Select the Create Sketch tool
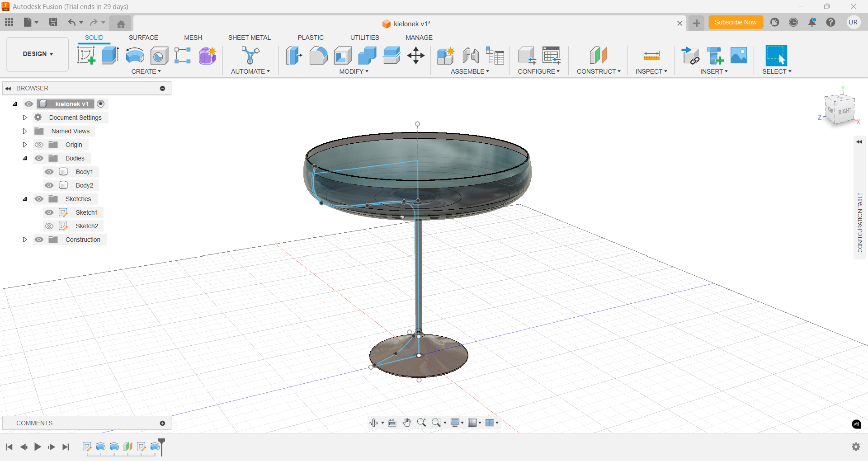This screenshot has width=868, height=461. click(86, 56)
